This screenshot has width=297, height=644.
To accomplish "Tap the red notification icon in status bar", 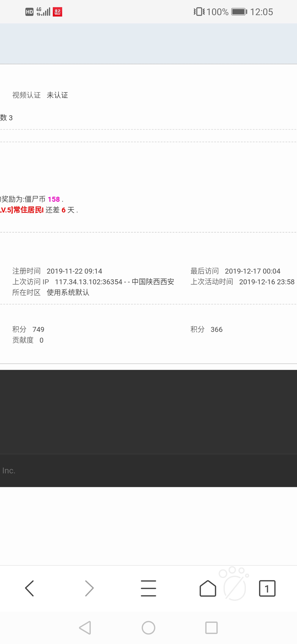I will [x=57, y=12].
